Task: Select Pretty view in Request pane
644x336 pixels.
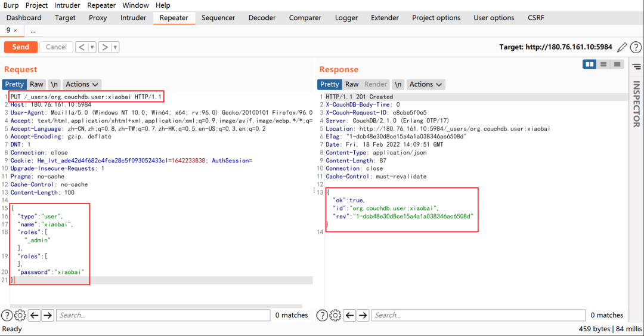Action: (14, 84)
